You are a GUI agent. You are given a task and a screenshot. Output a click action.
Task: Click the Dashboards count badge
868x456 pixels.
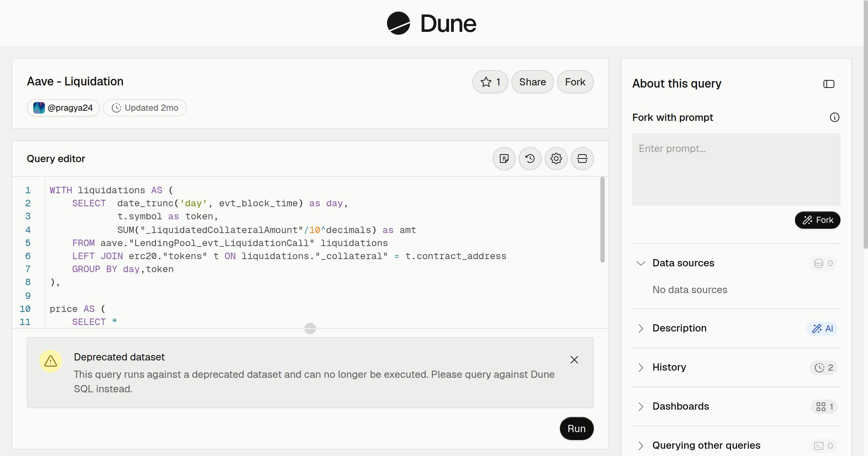[824, 407]
